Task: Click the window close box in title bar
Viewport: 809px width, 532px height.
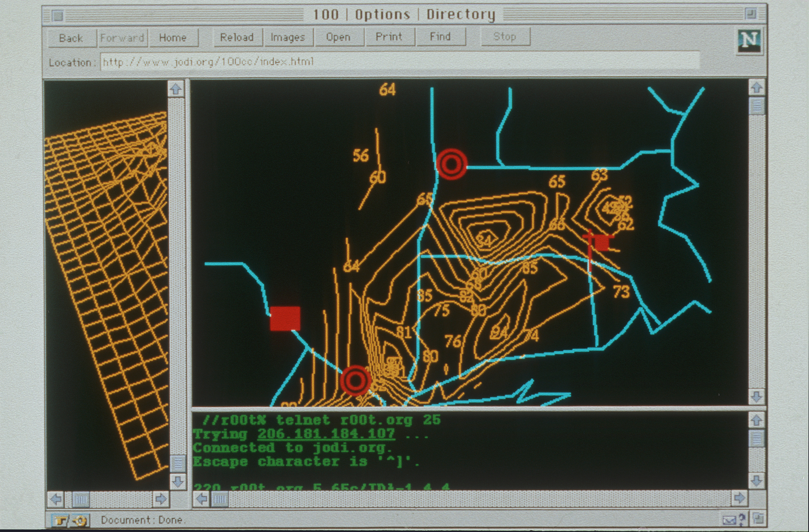Action: click(x=58, y=16)
